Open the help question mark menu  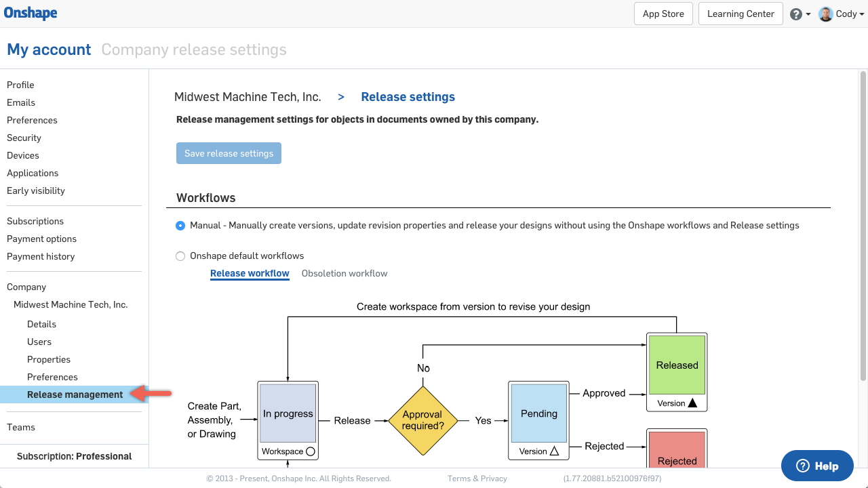800,14
